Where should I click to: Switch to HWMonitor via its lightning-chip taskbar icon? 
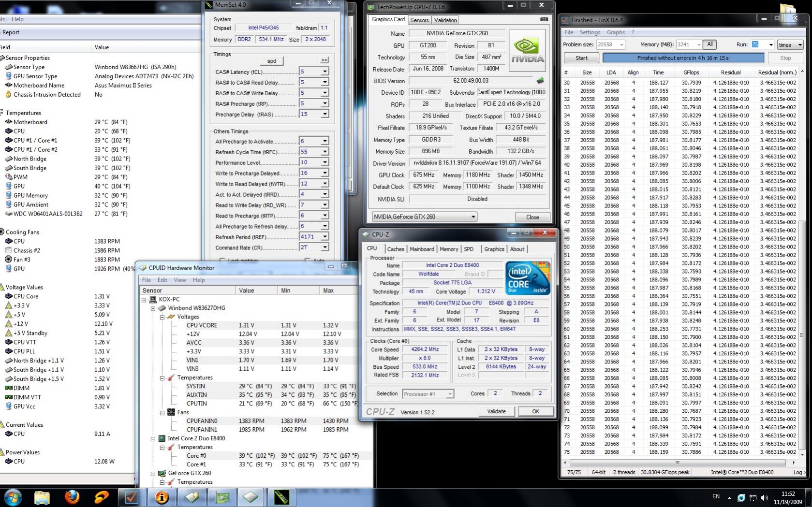point(192,497)
